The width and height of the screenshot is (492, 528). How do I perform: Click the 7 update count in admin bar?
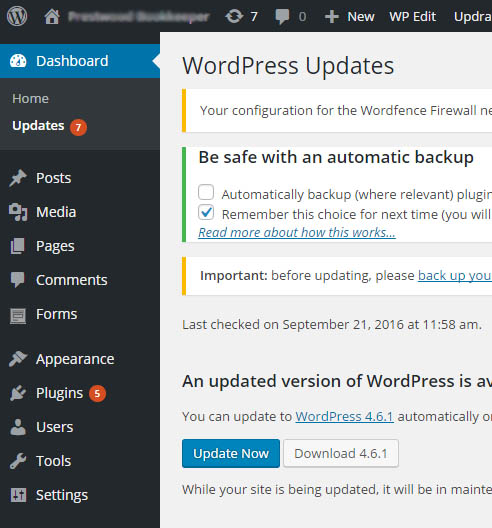point(254,16)
